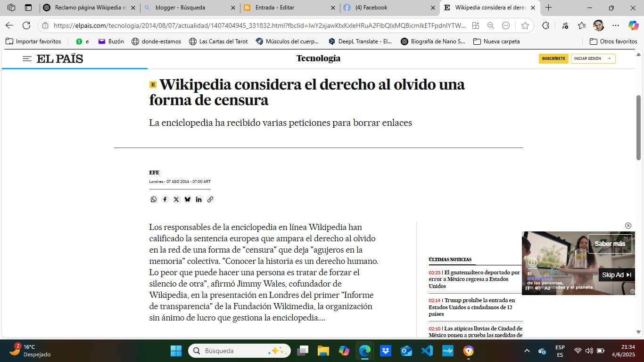Expand the Otros favoritos folder
Image resolution: width=644 pixels, height=362 pixels.
coord(613,41)
